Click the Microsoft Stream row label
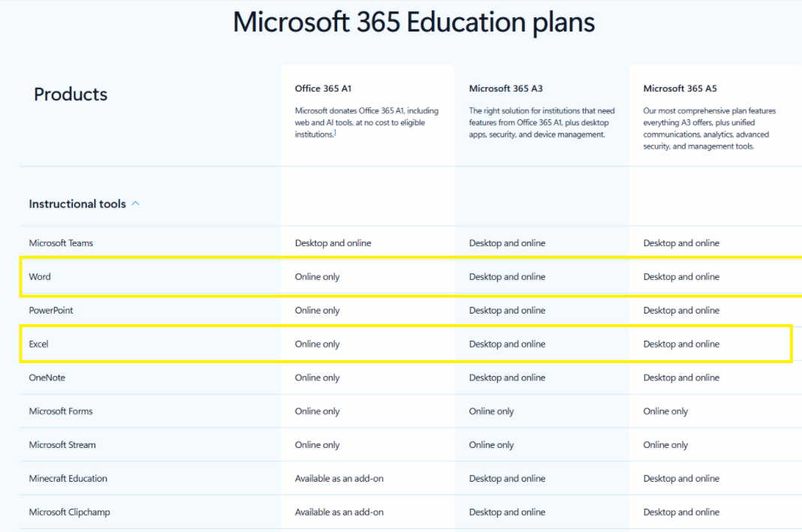 pyautogui.click(x=62, y=445)
